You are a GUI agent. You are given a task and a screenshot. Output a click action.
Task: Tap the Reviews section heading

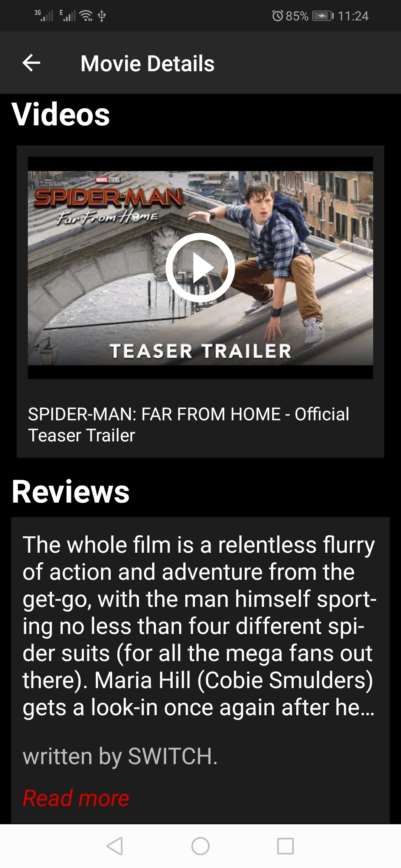(71, 491)
